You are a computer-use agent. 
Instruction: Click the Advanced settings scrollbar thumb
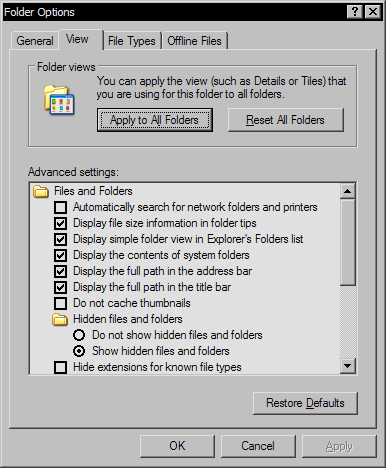point(348,242)
